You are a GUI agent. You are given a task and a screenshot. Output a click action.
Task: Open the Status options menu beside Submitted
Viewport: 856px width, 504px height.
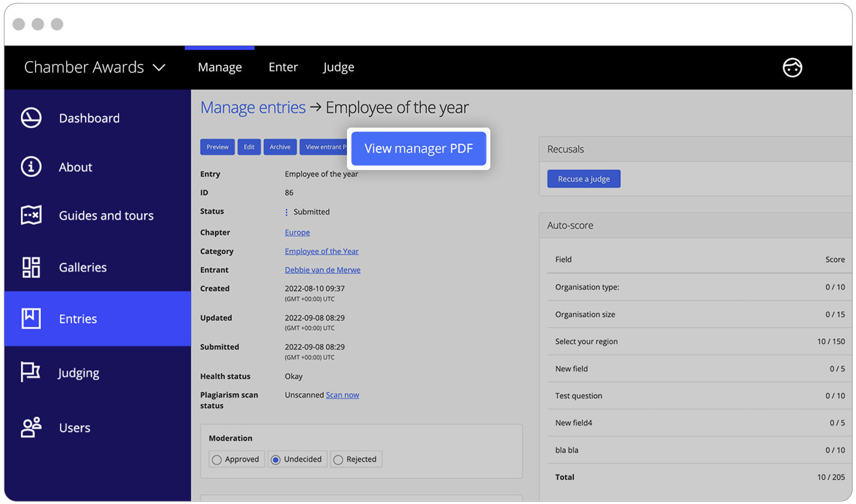click(x=286, y=212)
